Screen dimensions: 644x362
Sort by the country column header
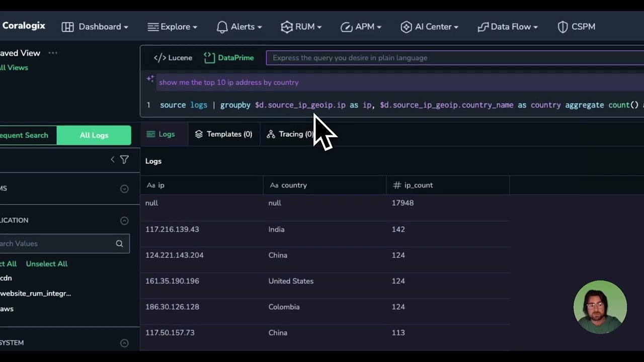click(x=325, y=185)
